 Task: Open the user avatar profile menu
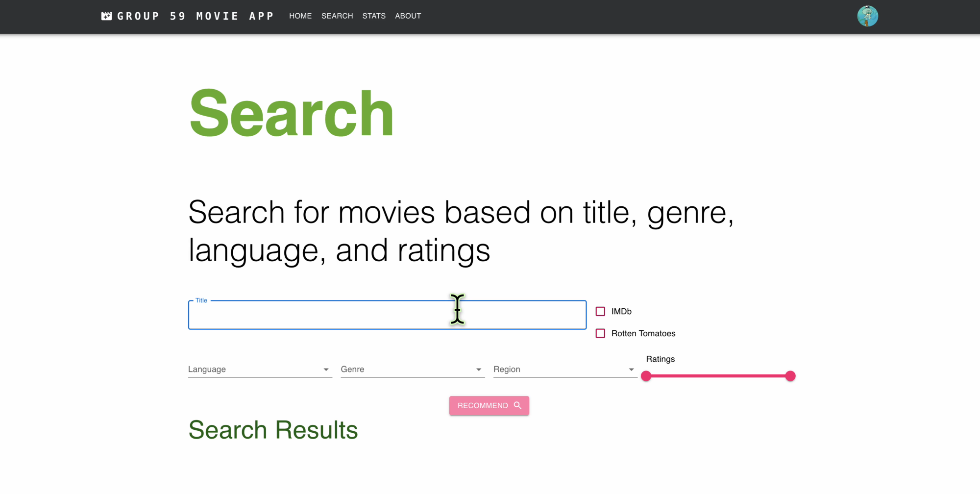867,16
